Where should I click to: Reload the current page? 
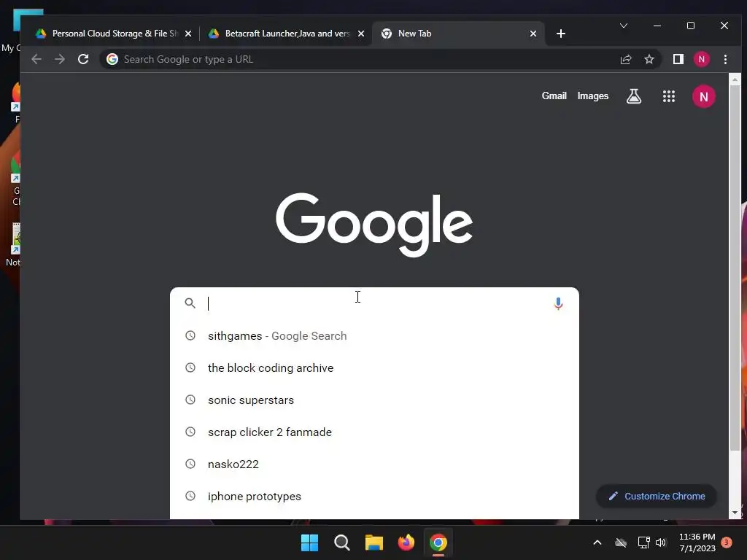(x=83, y=59)
